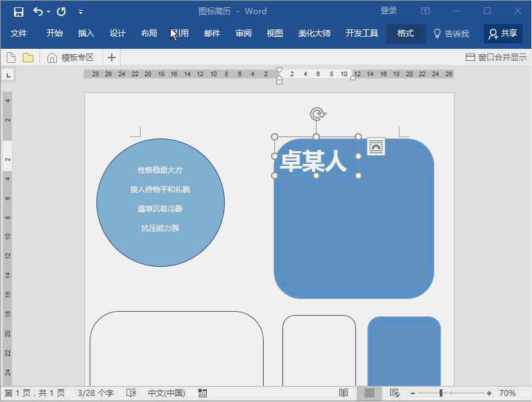Image resolution: width=532 pixels, height=402 pixels.
Task: Select the 格式 contextual tab
Action: click(x=406, y=33)
